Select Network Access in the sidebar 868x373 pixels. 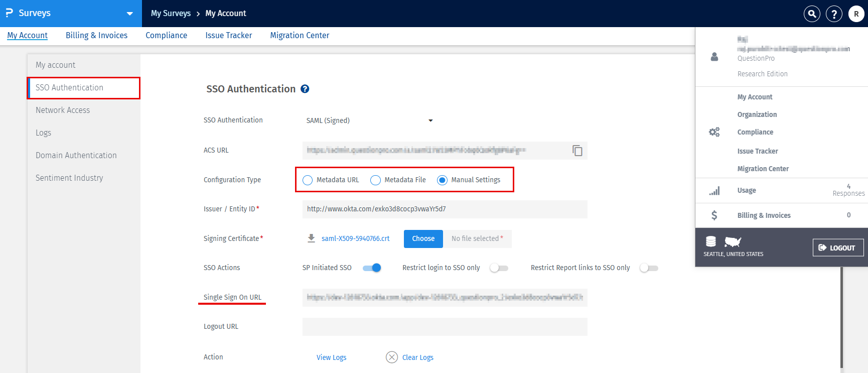63,110
